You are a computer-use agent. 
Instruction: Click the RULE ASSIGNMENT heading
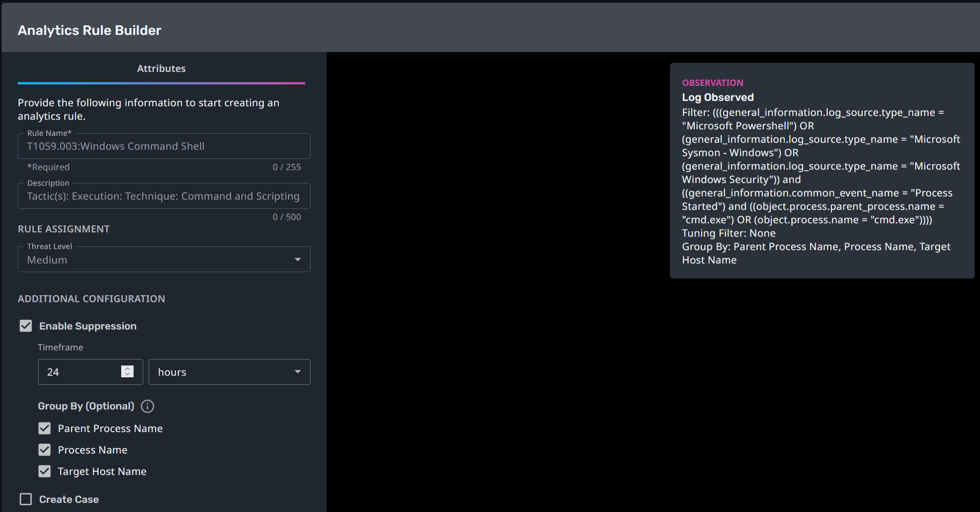[x=63, y=229]
